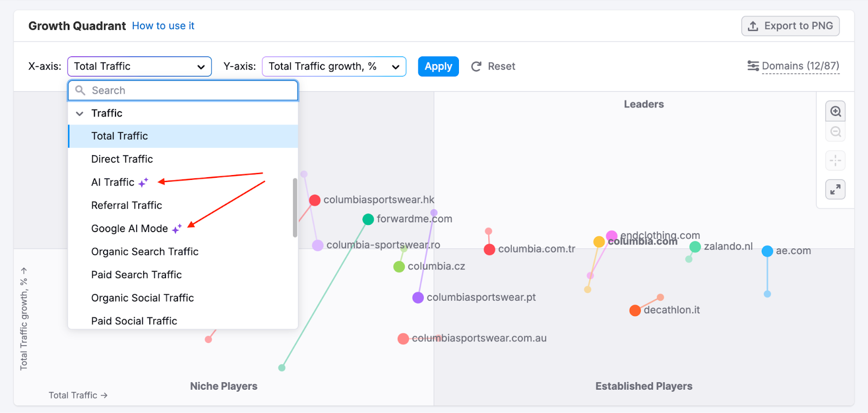Click the fullscreen expand arrows icon
The image size is (868, 413).
(835, 189)
